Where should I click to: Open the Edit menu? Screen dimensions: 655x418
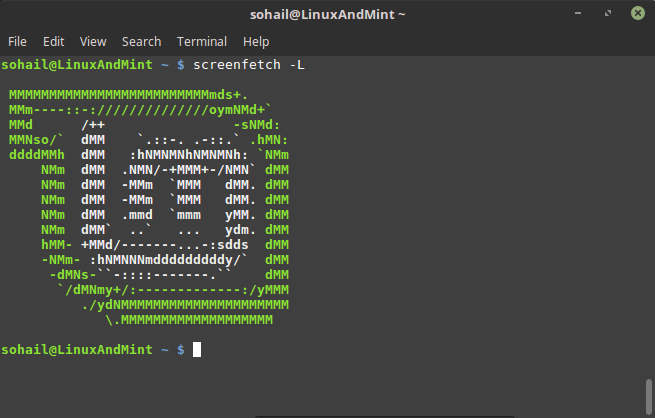(x=53, y=42)
